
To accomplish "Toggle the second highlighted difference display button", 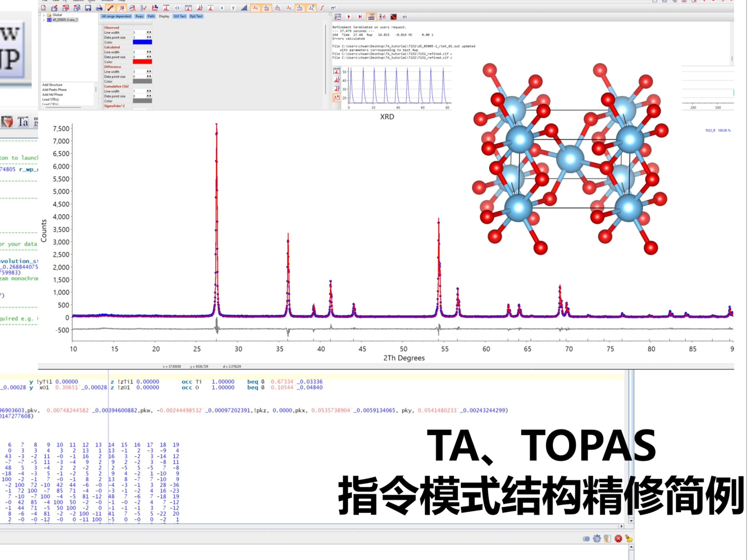I will coord(266,8).
